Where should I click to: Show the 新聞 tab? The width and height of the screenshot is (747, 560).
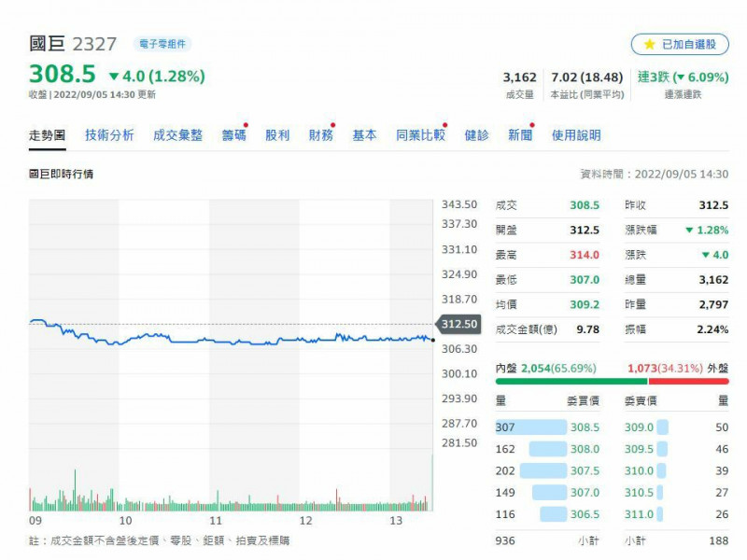click(x=520, y=135)
